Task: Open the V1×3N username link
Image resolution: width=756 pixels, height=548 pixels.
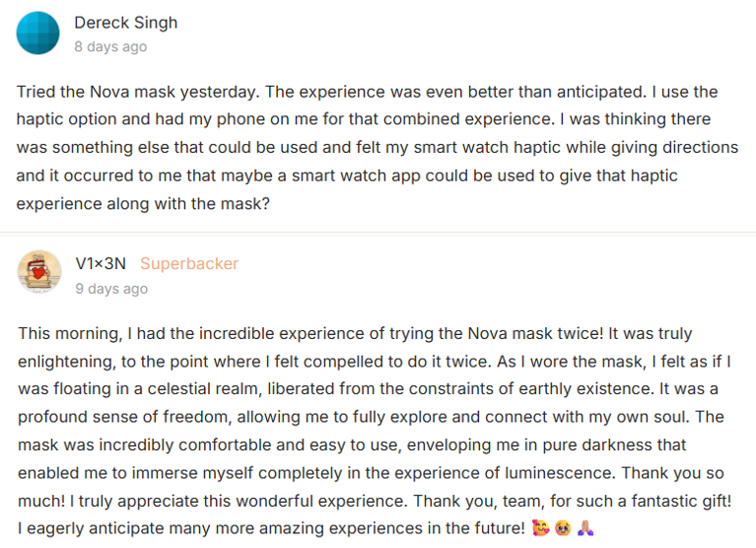Action: [x=101, y=263]
